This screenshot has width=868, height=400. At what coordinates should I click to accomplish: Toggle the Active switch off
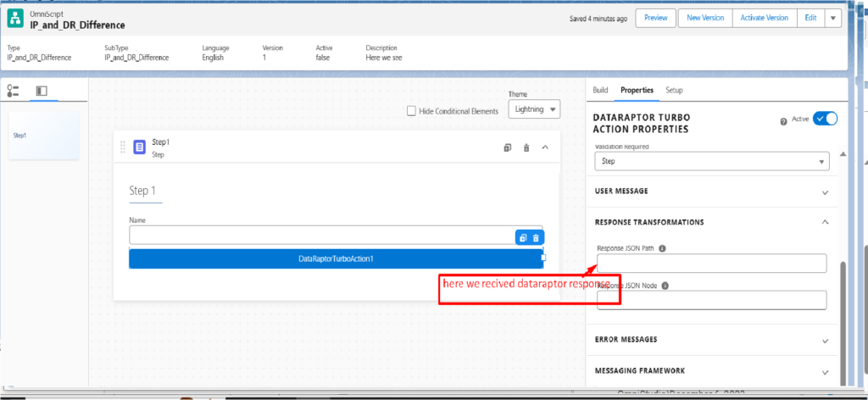click(825, 119)
